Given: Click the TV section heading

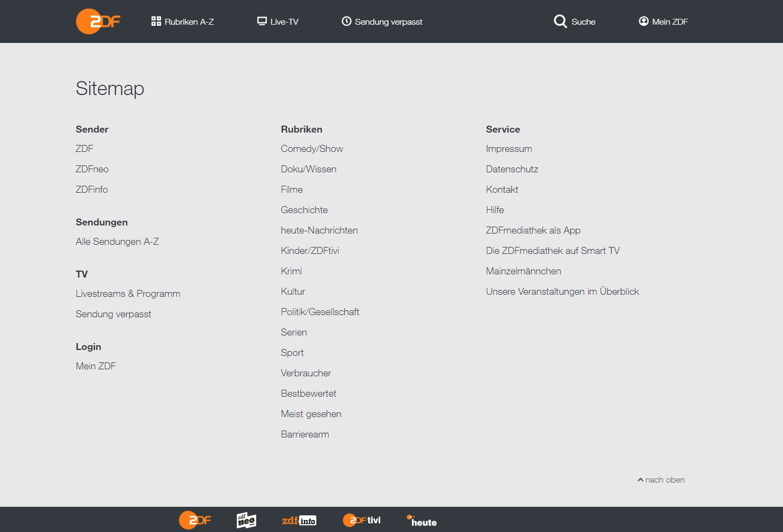Looking at the screenshot, I should 82,274.
